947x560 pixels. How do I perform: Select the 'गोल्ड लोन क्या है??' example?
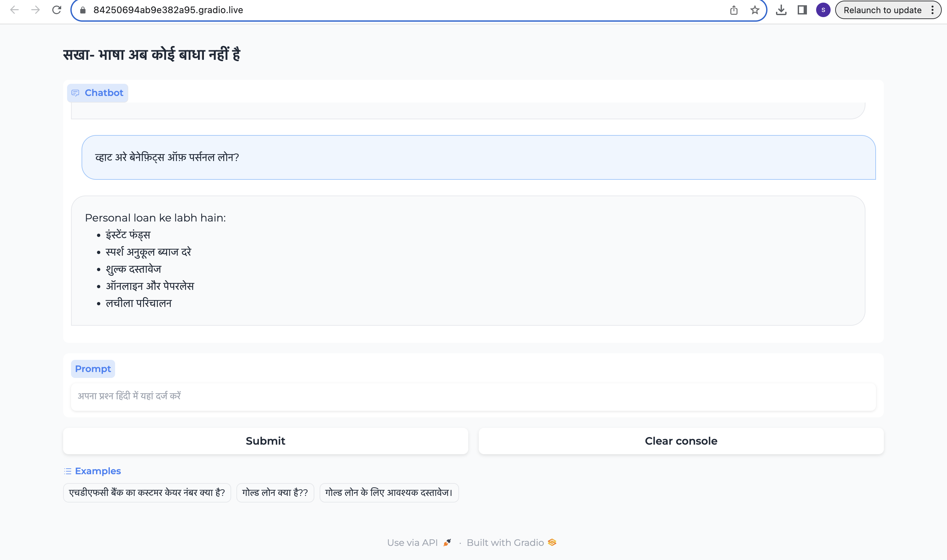[275, 492]
